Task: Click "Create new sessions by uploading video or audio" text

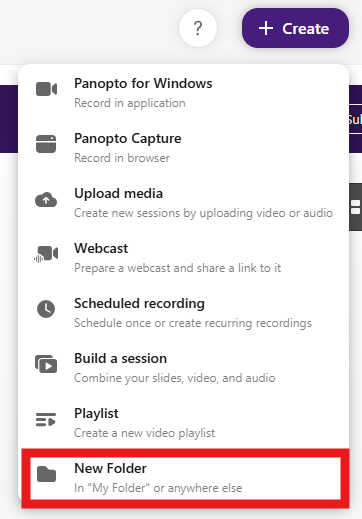Action: click(x=203, y=213)
